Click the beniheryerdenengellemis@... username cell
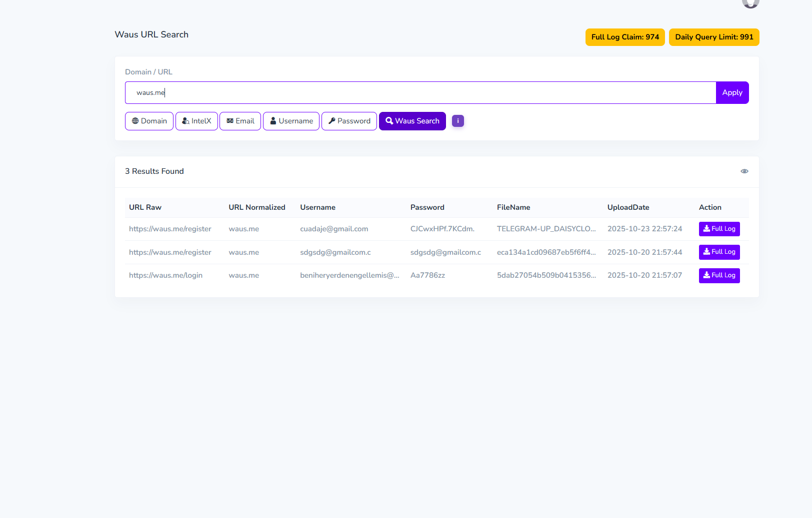Viewport: 812px width, 518px height. (x=349, y=275)
